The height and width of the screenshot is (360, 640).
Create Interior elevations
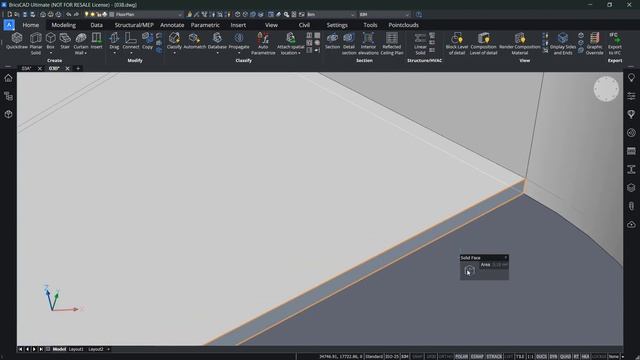[x=368, y=43]
